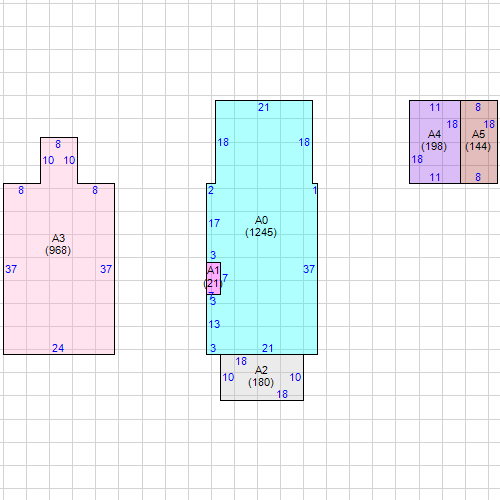
Task: Click the 18 dimension on A0's upper-left edge
Action: (x=223, y=142)
